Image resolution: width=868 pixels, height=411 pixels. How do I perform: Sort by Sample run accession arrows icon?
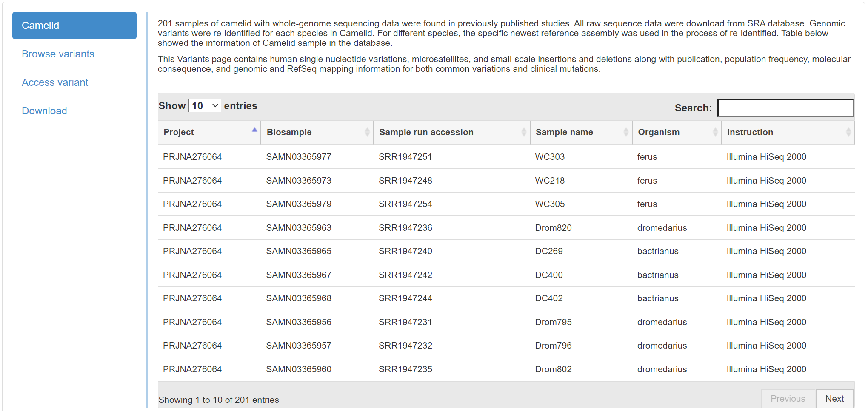point(524,132)
